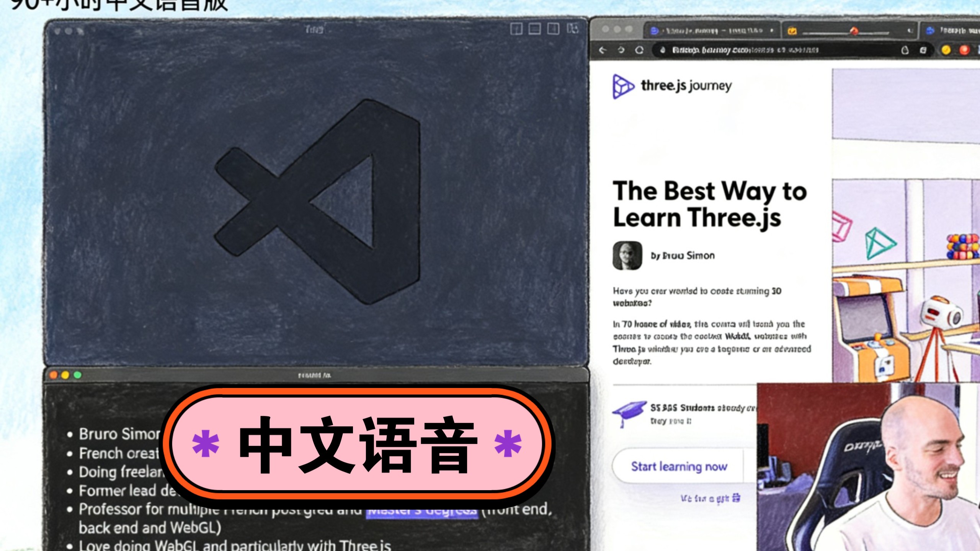Click the graduation cap students icon
Viewport: 980px width, 551px height.
tap(630, 414)
